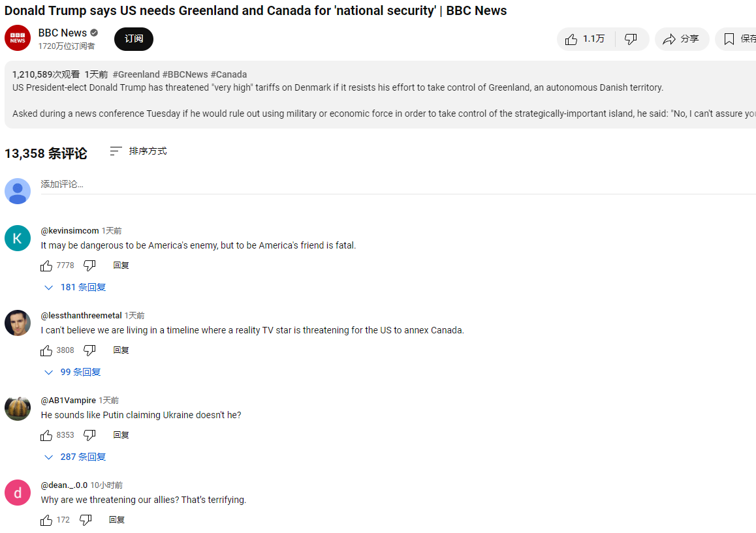756x533 pixels.
Task: Expand the 99 replies thread
Action: 72,372
